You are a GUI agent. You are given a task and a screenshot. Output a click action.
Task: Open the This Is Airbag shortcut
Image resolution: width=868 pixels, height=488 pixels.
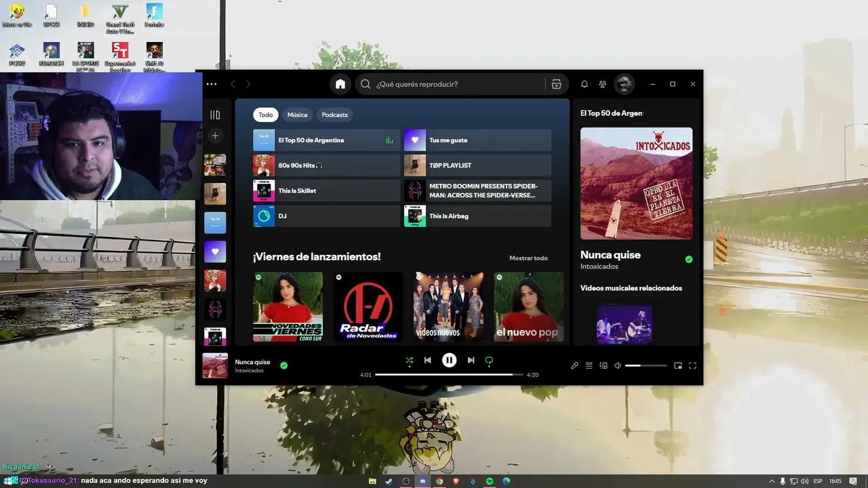point(477,216)
